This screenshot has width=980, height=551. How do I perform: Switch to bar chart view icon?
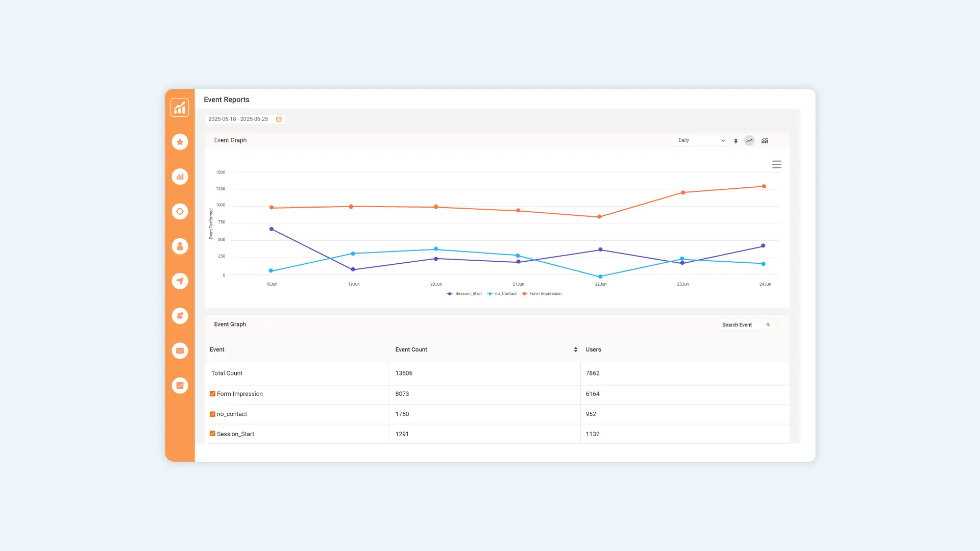[x=765, y=140]
